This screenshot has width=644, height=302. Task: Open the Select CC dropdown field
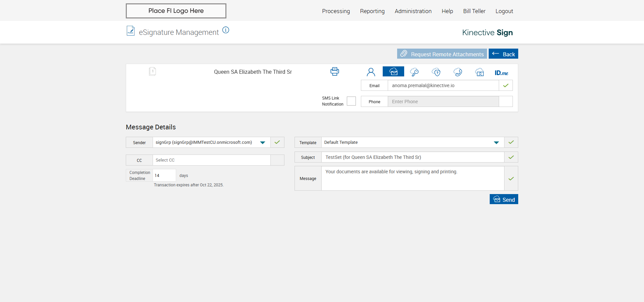(x=211, y=160)
